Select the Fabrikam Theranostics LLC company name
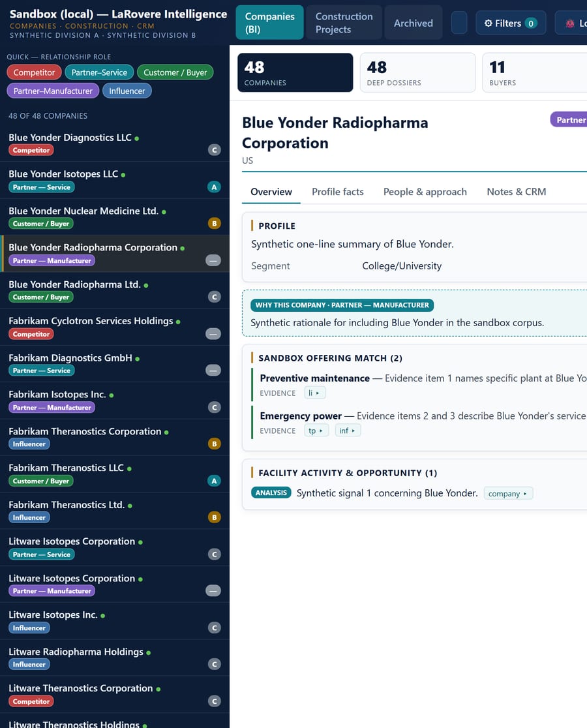Image resolution: width=587 pixels, height=728 pixels. 67,468
